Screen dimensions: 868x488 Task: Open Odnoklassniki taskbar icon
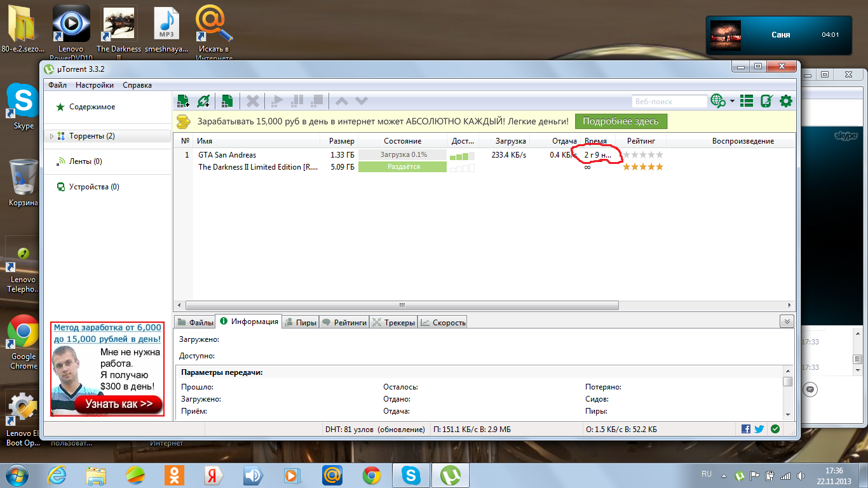[x=174, y=475]
